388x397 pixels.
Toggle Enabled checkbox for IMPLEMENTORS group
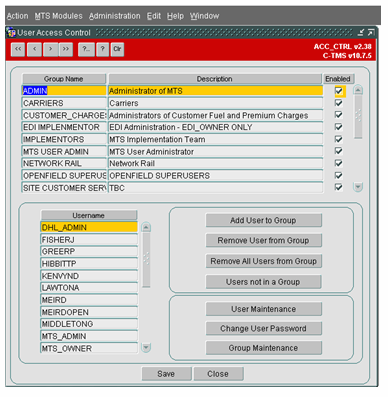coord(339,139)
